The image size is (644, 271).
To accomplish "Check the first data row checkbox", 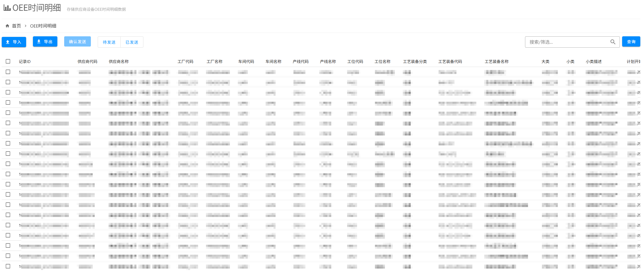I will pyautogui.click(x=8, y=72).
